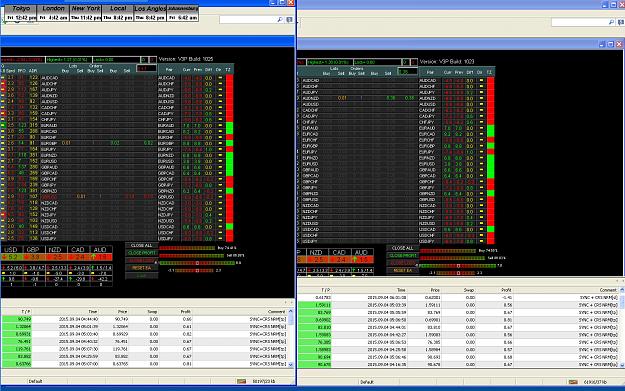Click the connection status icon in left status bar
The image size is (625, 391).
241,381
